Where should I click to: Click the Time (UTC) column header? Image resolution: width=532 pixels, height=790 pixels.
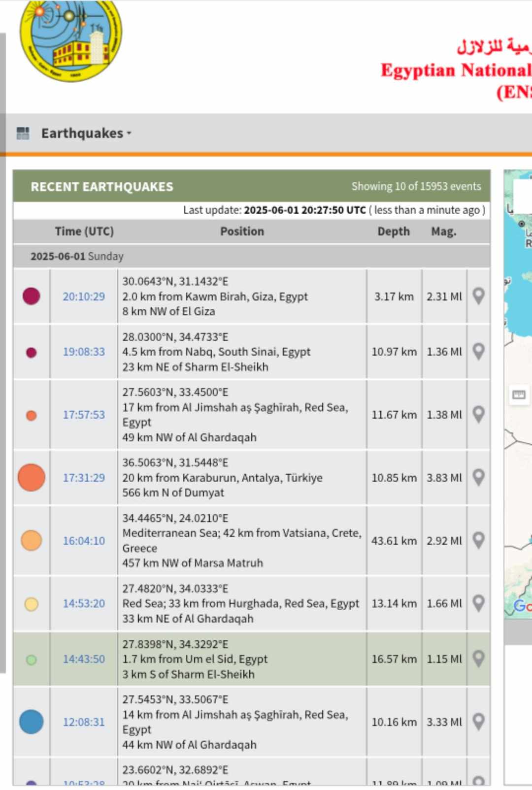(x=84, y=231)
